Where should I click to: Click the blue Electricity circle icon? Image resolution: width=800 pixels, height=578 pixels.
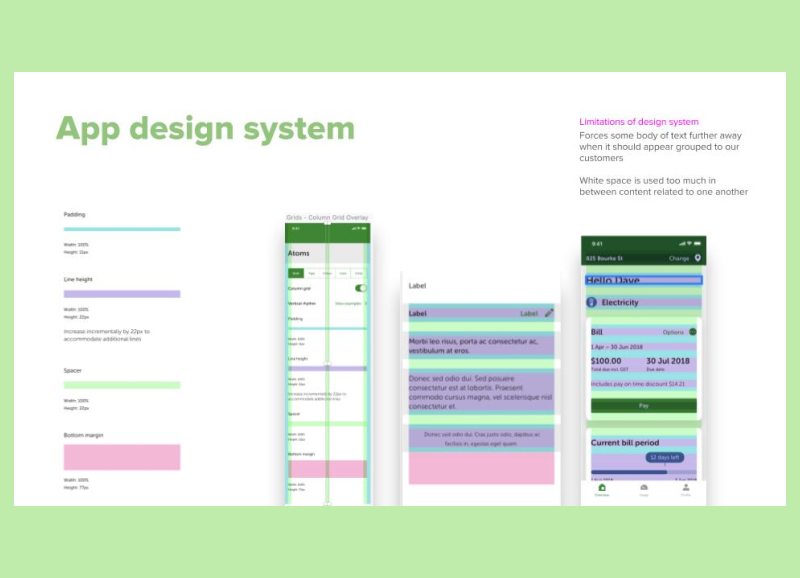click(591, 302)
